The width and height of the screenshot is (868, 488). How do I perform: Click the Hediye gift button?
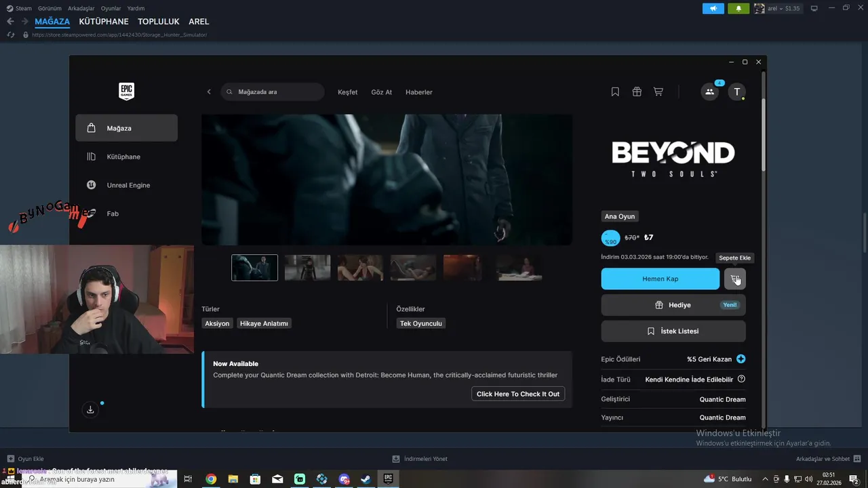pos(673,305)
